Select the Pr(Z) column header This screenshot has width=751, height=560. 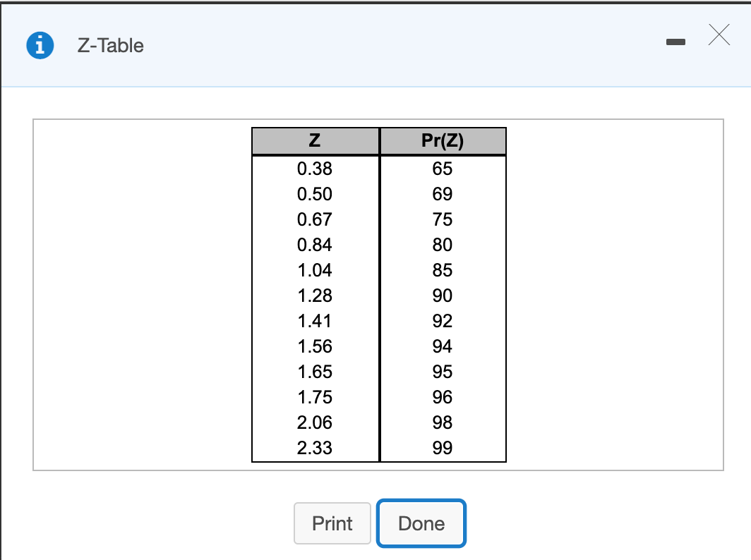click(x=443, y=140)
